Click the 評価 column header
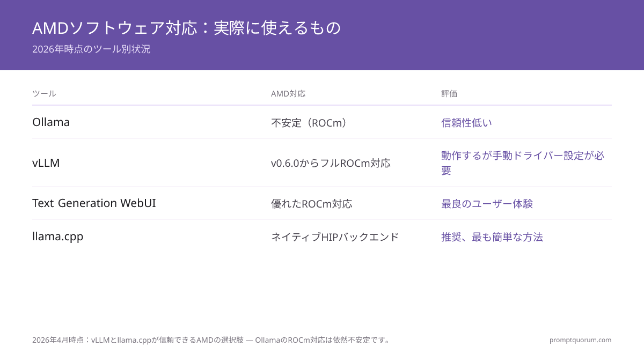The height and width of the screenshot is (362, 644). [449, 93]
